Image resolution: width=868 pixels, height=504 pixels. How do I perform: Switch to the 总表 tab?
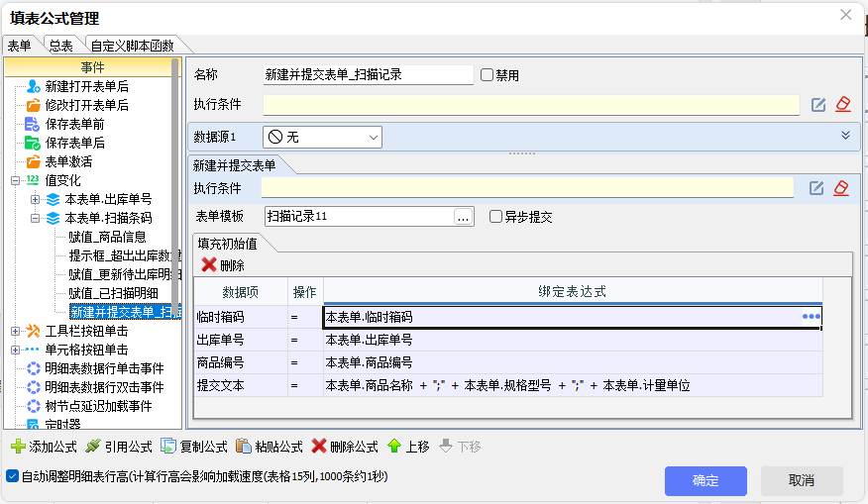[x=60, y=46]
